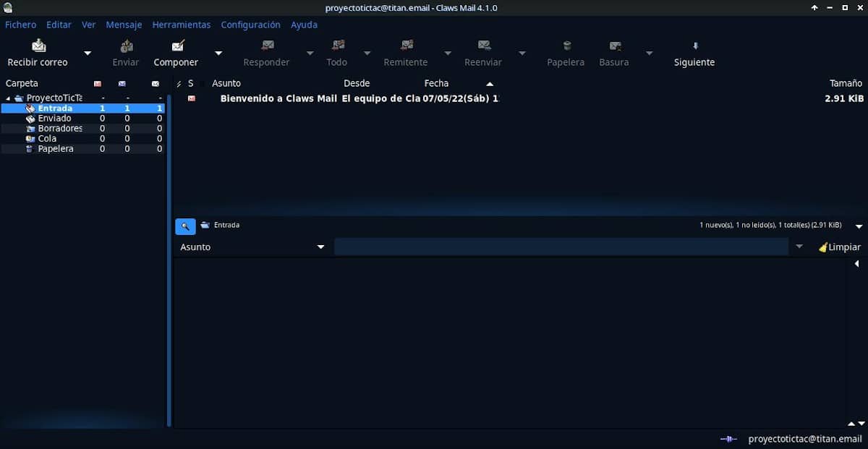Open the Herramientas menu
This screenshot has height=449, width=868.
(182, 25)
